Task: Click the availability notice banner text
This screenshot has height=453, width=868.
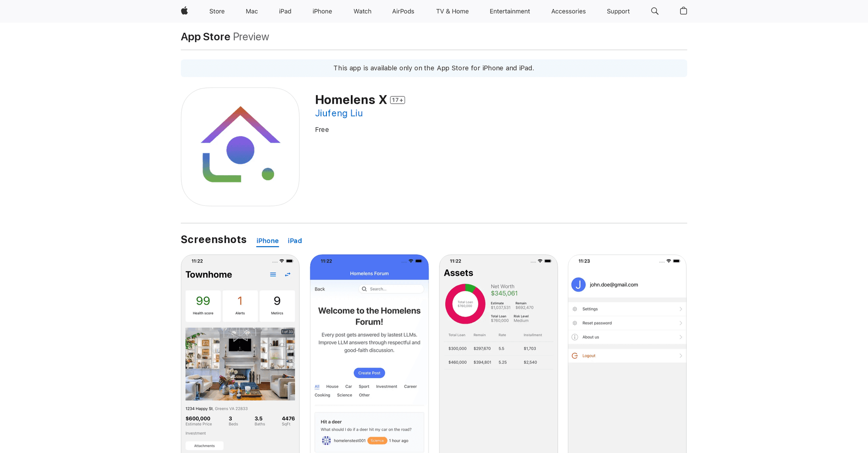Action: coord(434,68)
